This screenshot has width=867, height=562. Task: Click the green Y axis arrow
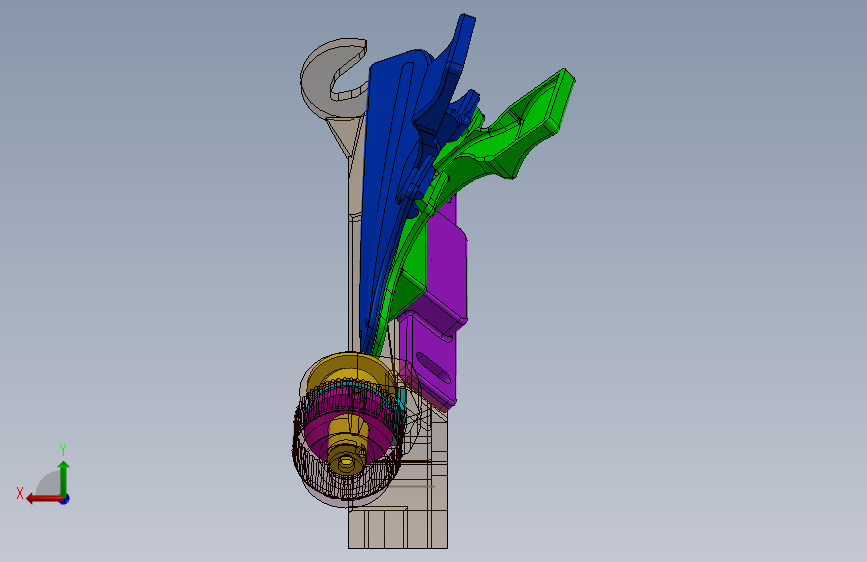coord(64,478)
